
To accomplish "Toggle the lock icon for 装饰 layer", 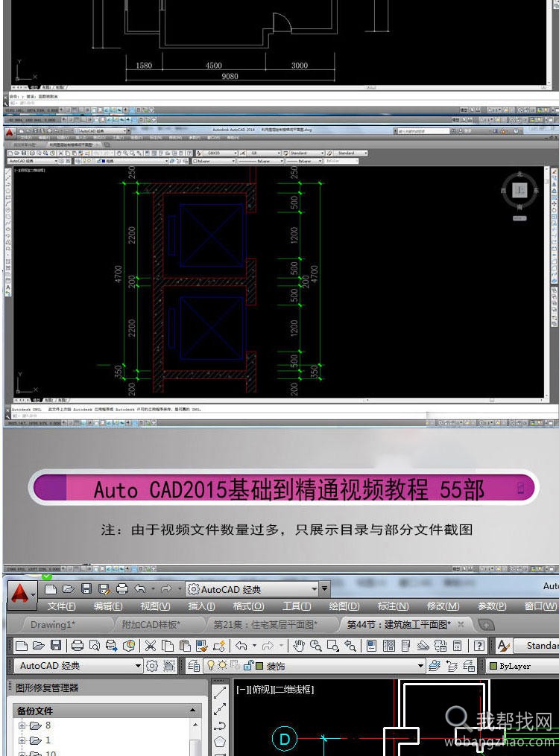I will (248, 665).
